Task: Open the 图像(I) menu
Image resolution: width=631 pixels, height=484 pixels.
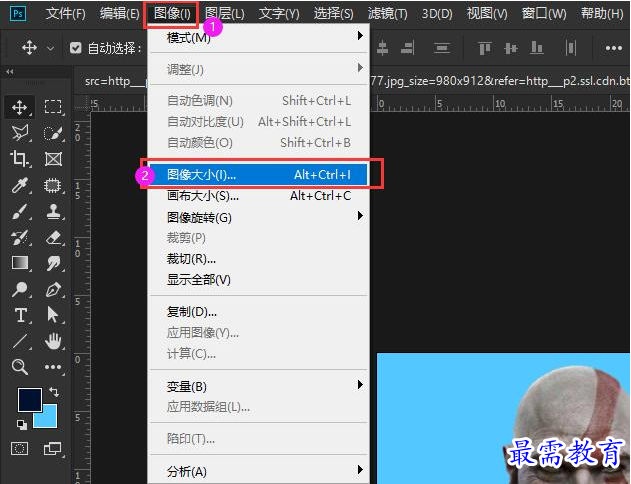Action: (x=172, y=14)
